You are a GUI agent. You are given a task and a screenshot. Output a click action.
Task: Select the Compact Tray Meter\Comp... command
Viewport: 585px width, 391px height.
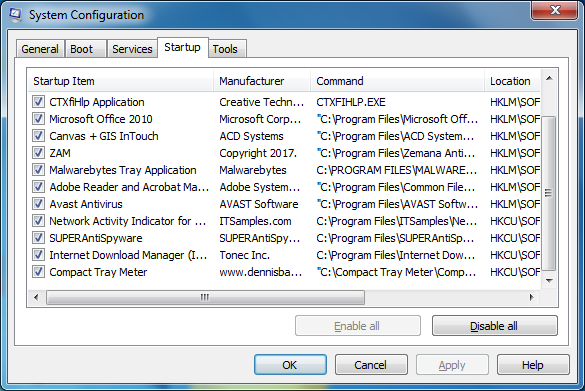click(396, 272)
